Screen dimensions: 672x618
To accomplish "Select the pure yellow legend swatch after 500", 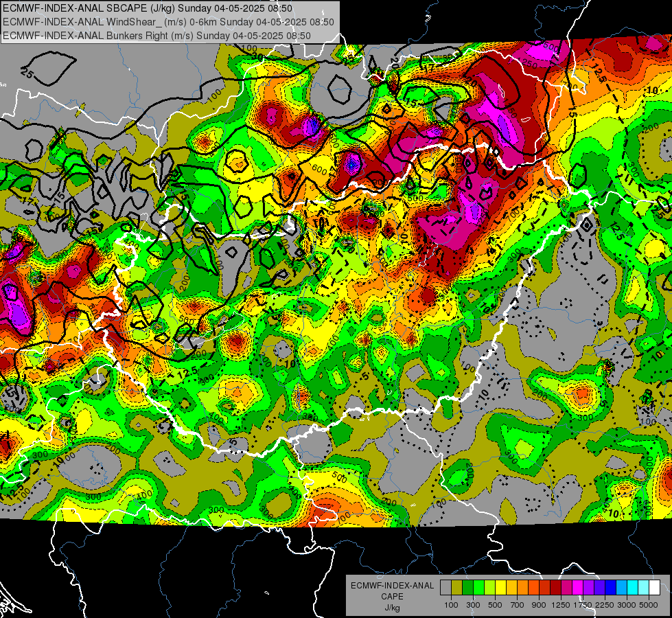I will pos(500,587).
